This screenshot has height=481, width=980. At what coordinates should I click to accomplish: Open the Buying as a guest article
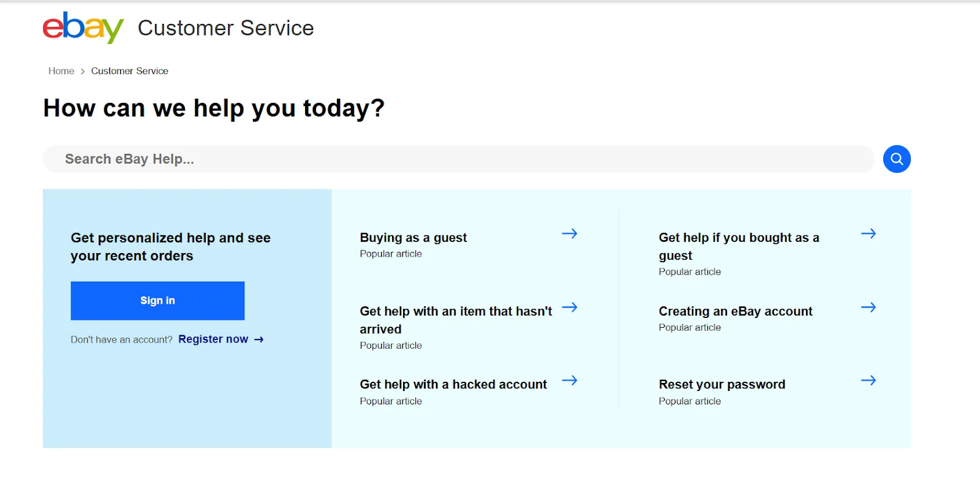pos(413,238)
